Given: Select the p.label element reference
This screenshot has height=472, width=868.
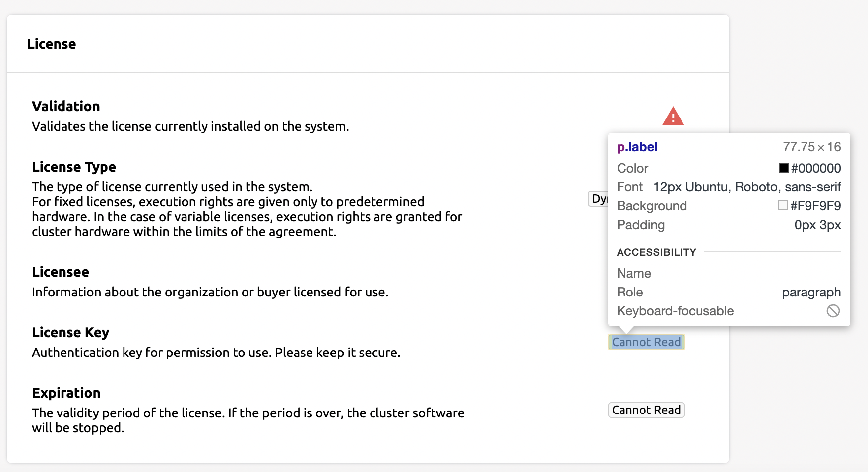Looking at the screenshot, I should (637, 147).
